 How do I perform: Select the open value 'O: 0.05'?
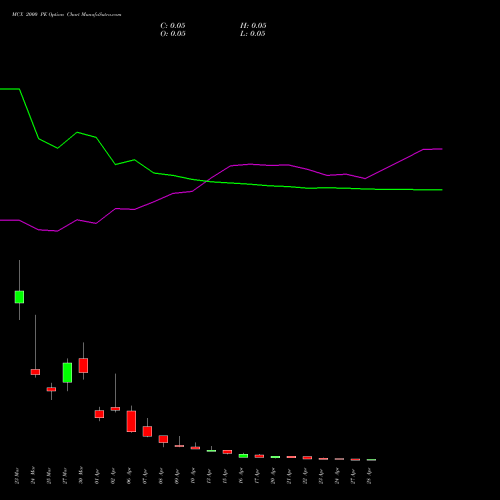click(173, 34)
